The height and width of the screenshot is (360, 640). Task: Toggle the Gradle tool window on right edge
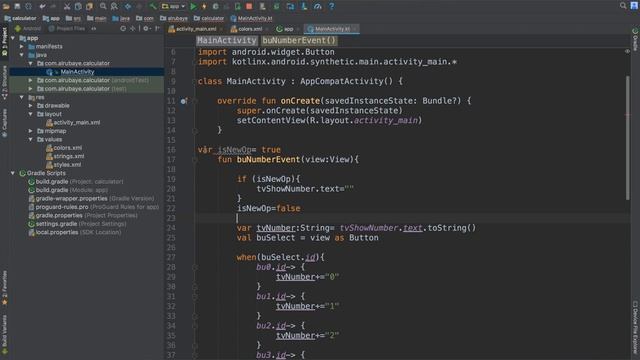tap(635, 40)
